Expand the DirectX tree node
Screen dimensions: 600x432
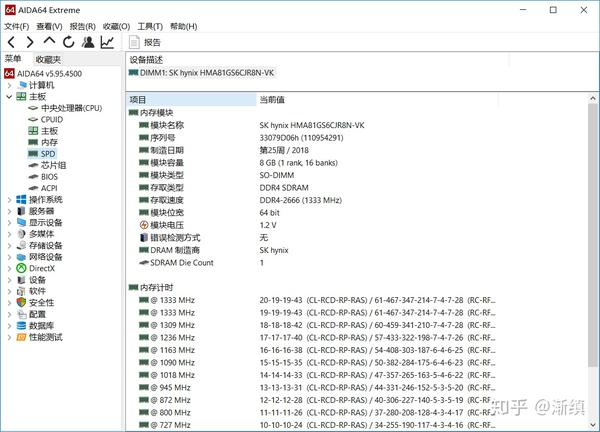pos(9,268)
